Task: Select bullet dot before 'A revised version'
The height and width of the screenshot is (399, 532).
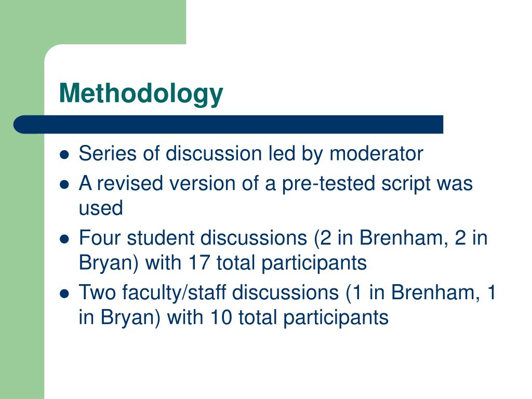Action: tap(64, 185)
